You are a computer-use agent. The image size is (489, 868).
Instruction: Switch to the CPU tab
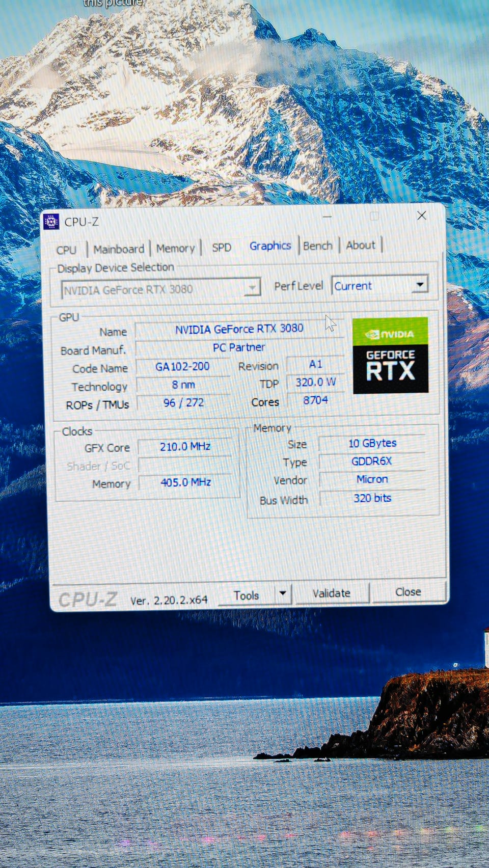(x=66, y=250)
